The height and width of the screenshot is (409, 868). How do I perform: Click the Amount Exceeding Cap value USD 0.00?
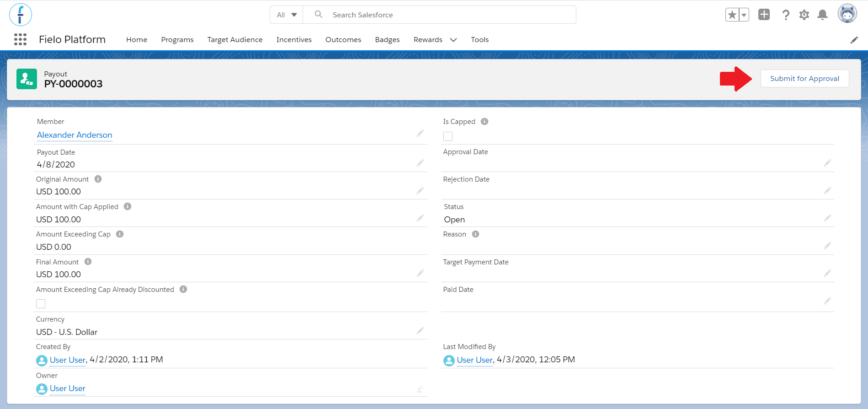[53, 247]
